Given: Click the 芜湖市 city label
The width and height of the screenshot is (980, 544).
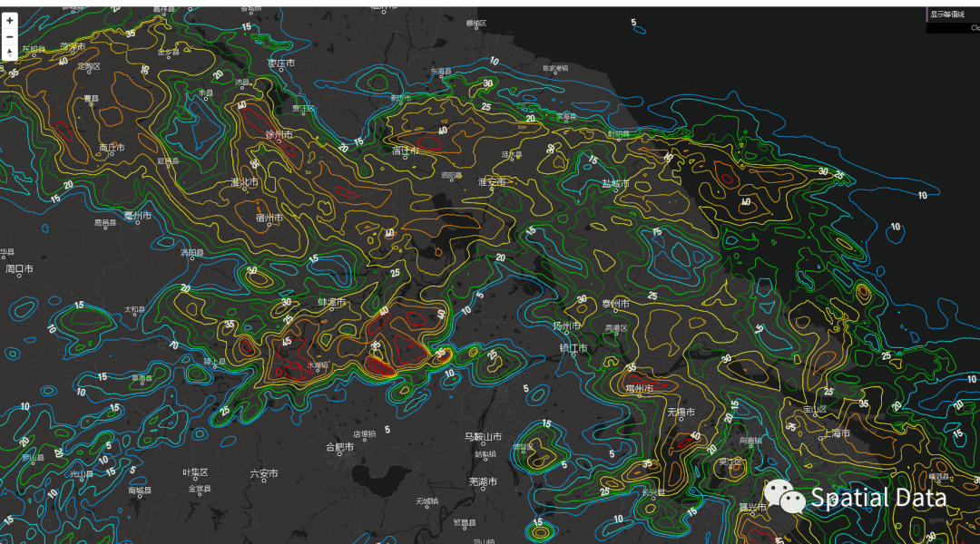Looking at the screenshot, I should (483, 482).
